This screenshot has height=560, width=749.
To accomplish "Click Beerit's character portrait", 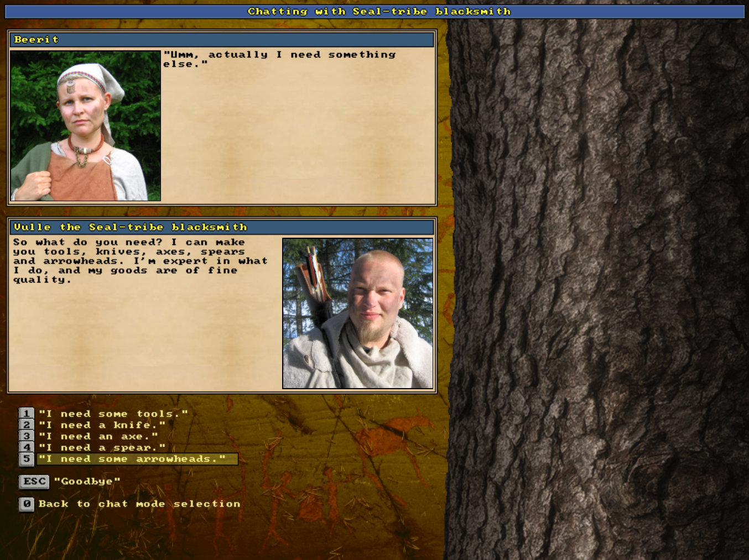I will (86, 125).
